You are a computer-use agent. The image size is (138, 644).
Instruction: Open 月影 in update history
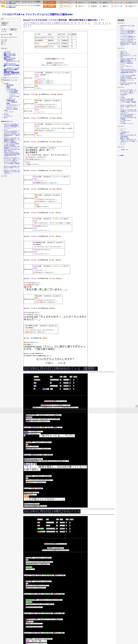pos(121,57)
